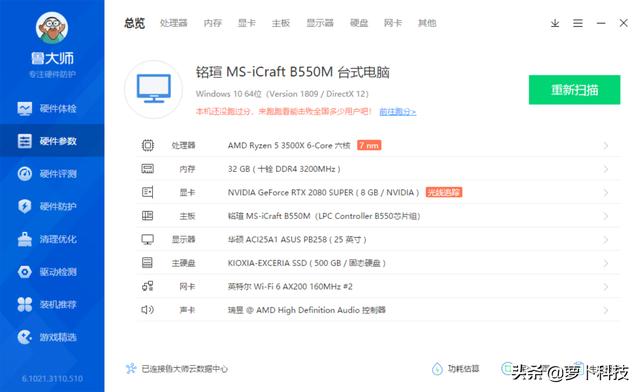Expand the 网卡 row chevron
This screenshot has height=392, width=640.
coord(606,287)
